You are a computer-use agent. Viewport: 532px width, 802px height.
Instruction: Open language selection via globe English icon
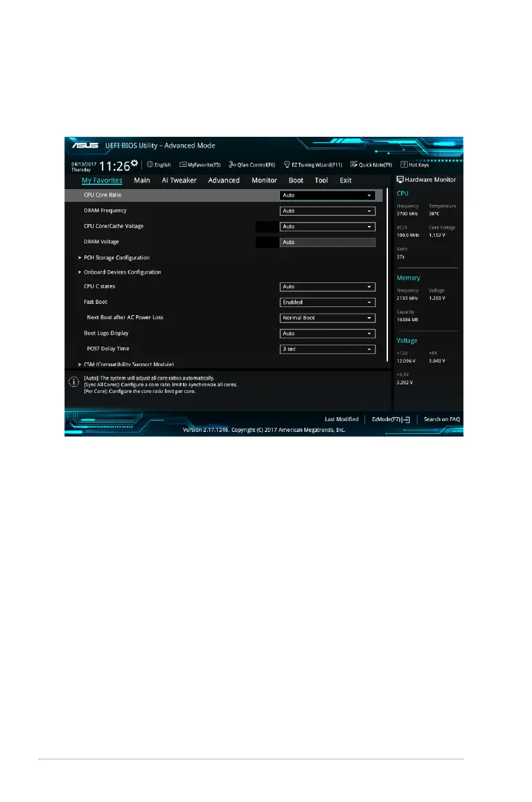click(159, 165)
